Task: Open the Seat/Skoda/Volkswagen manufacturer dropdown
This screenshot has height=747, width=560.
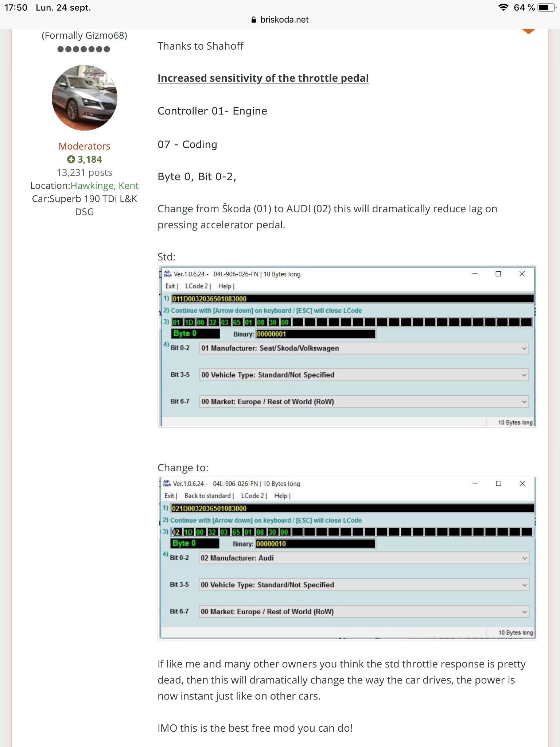Action: coord(364,348)
